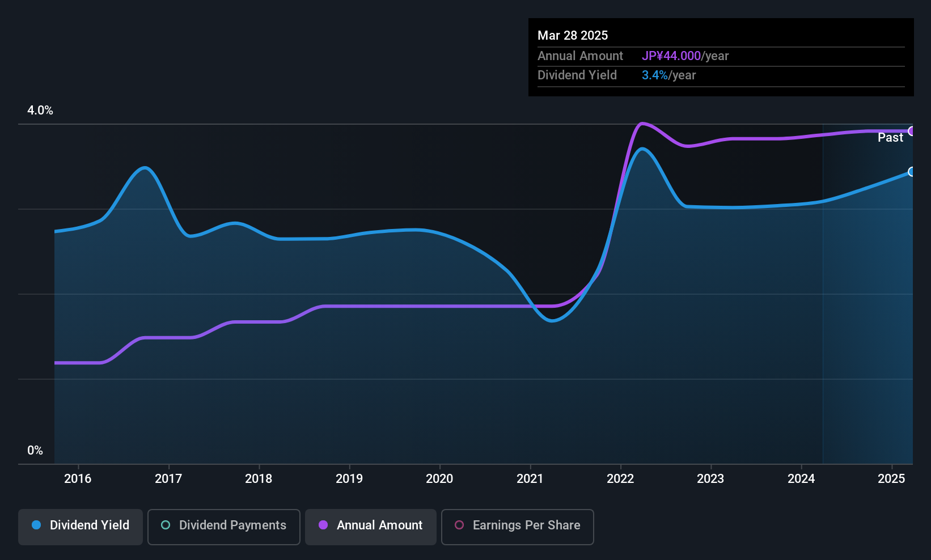The height and width of the screenshot is (560, 931).
Task: Click the blue Dividend Yield legend dot
Action: click(x=36, y=525)
